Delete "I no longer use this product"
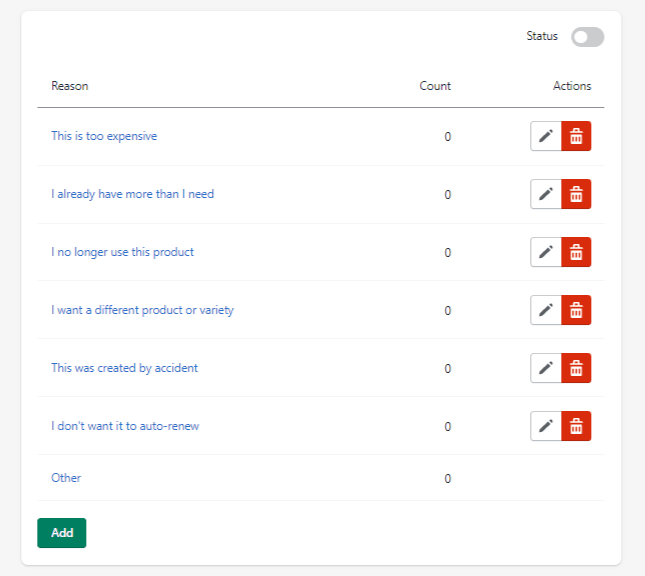 coord(576,252)
